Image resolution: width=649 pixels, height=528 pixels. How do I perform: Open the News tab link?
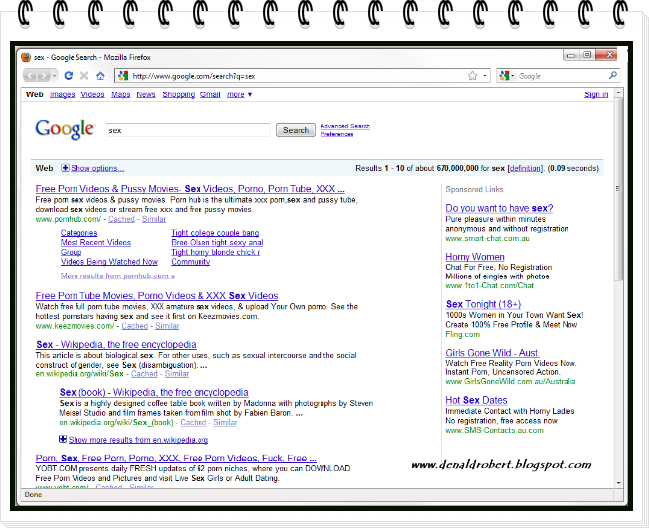tap(146, 94)
